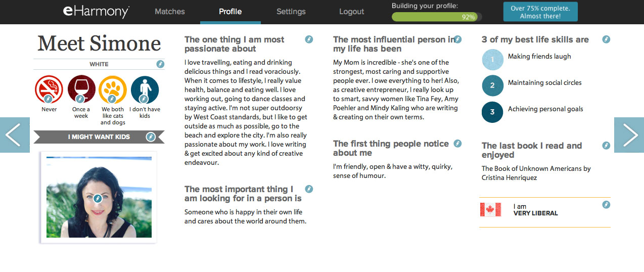Edit the 'Very Liberal' political view pencil icon
Viewport: 644px width, 272px height.
tap(606, 205)
